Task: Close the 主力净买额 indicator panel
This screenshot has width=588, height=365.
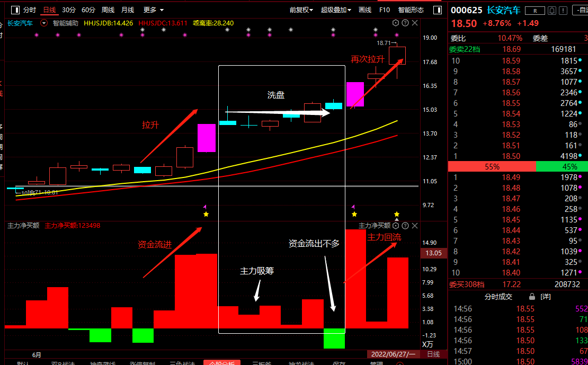Action: 415,226
